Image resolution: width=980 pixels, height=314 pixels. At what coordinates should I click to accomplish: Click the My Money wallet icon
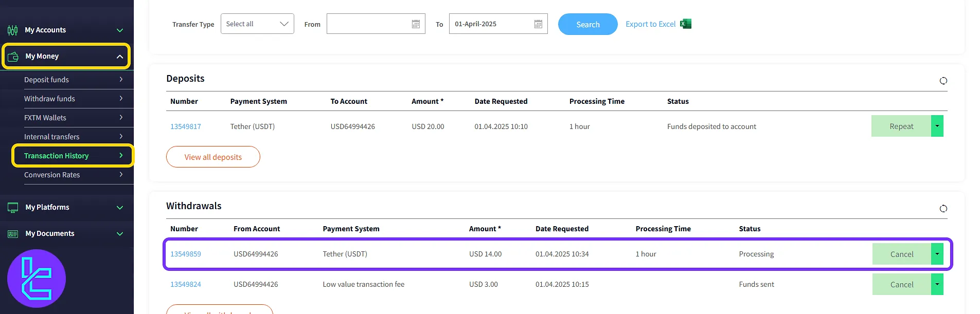tap(13, 57)
